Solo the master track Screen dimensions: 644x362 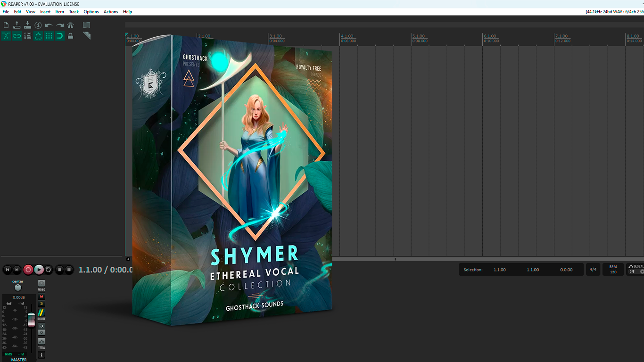(41, 304)
